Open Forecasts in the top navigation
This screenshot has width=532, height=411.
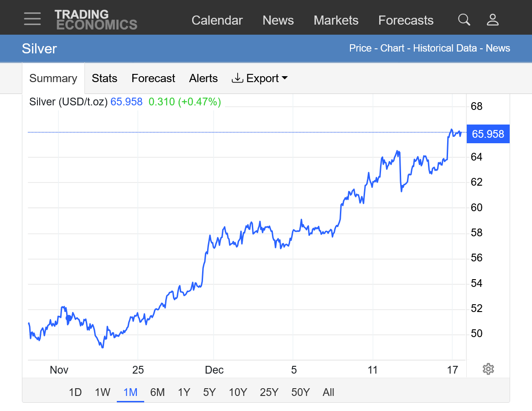(406, 21)
